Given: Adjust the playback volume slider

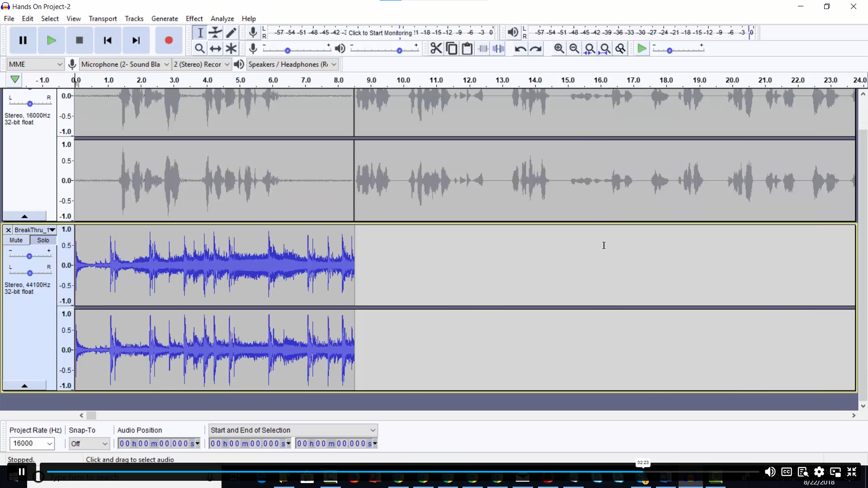Looking at the screenshot, I should (400, 50).
